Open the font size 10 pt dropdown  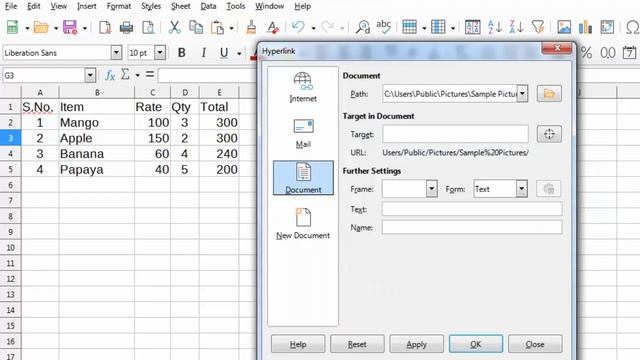click(x=160, y=53)
